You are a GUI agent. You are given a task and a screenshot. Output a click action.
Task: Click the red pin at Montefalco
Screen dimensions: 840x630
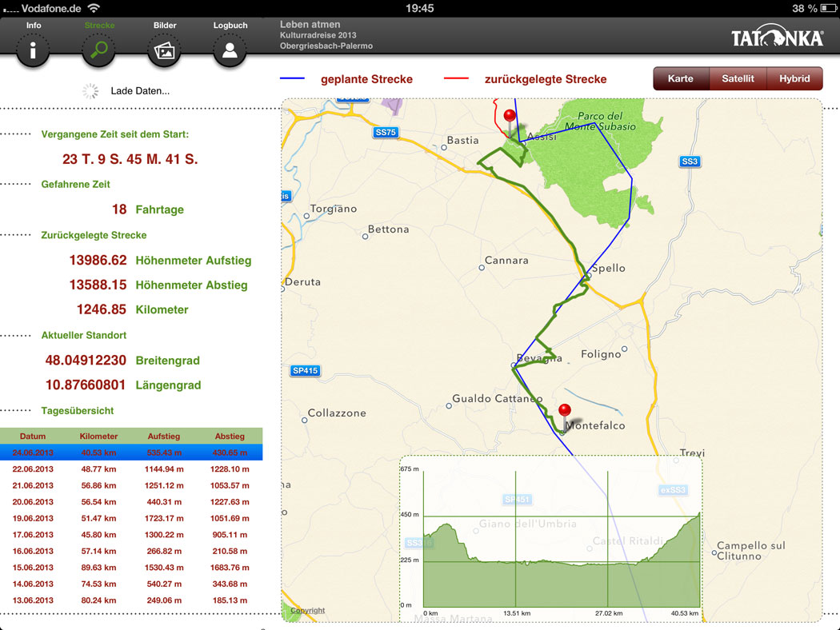click(x=565, y=411)
